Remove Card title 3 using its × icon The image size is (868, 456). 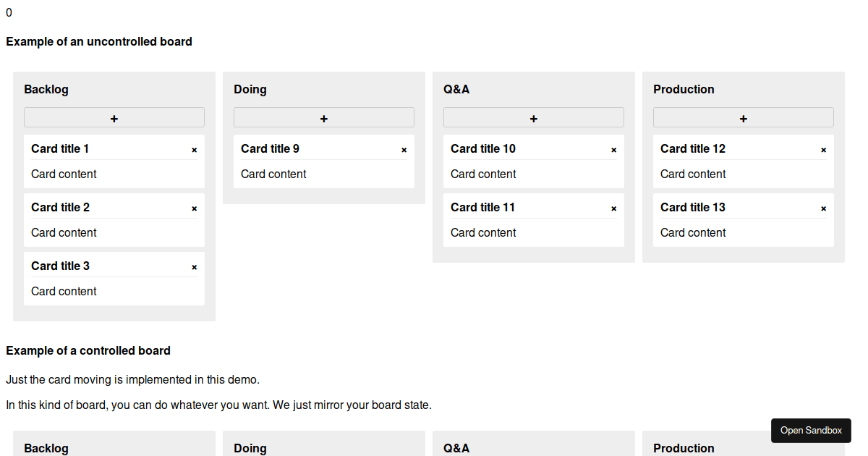point(194,266)
